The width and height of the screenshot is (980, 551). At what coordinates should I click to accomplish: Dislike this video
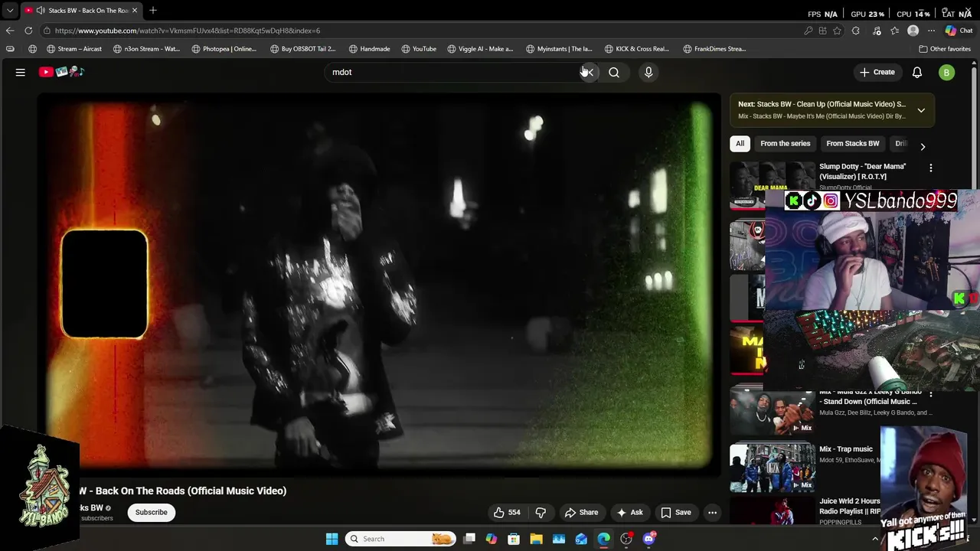click(541, 513)
